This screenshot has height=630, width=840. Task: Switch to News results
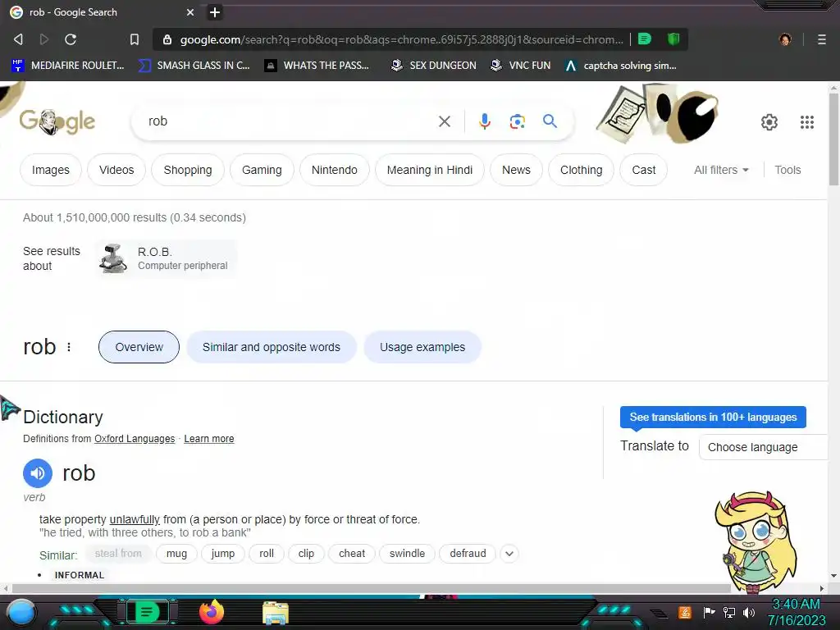(x=516, y=170)
